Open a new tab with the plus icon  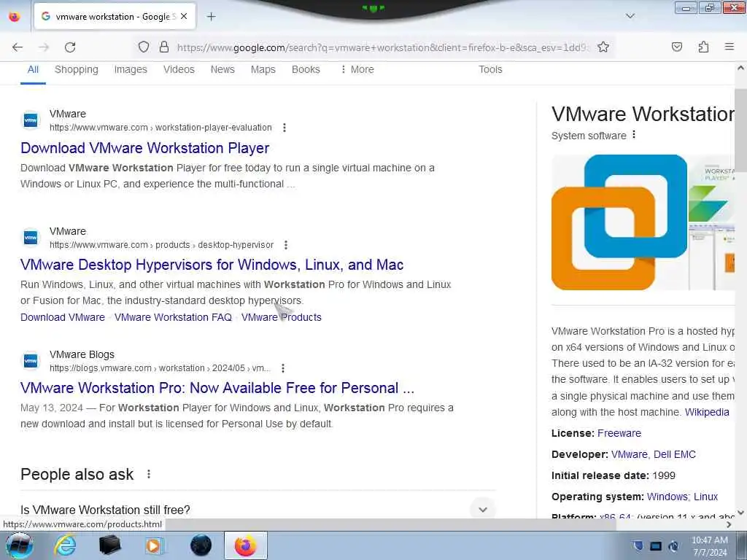pos(211,17)
